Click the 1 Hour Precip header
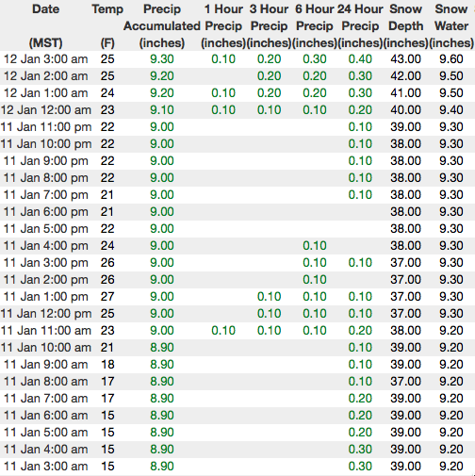 pos(223,25)
